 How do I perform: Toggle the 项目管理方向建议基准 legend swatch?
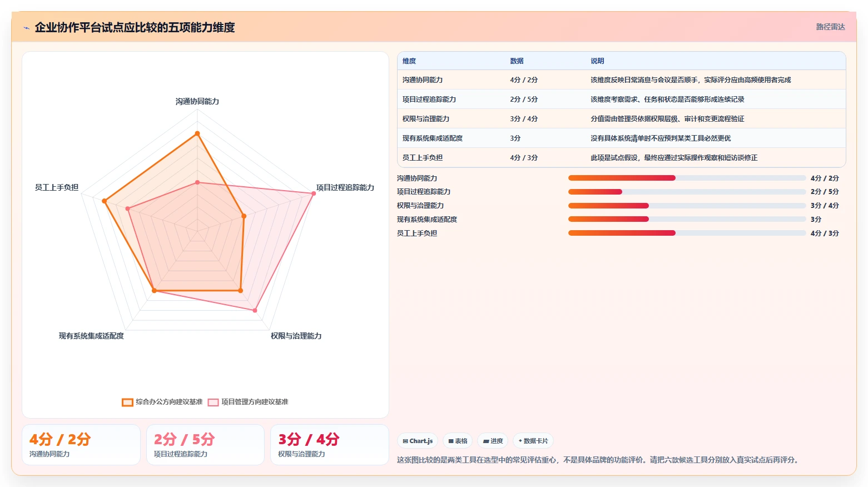coord(213,402)
